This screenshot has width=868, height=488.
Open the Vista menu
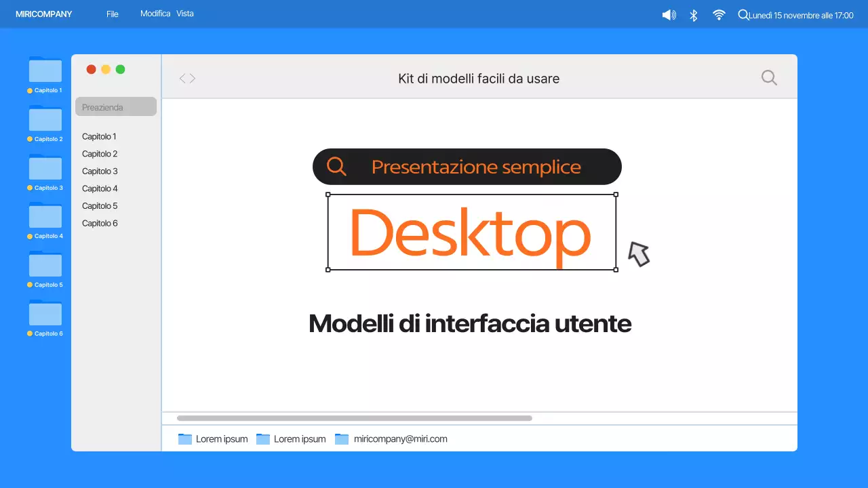tap(184, 13)
